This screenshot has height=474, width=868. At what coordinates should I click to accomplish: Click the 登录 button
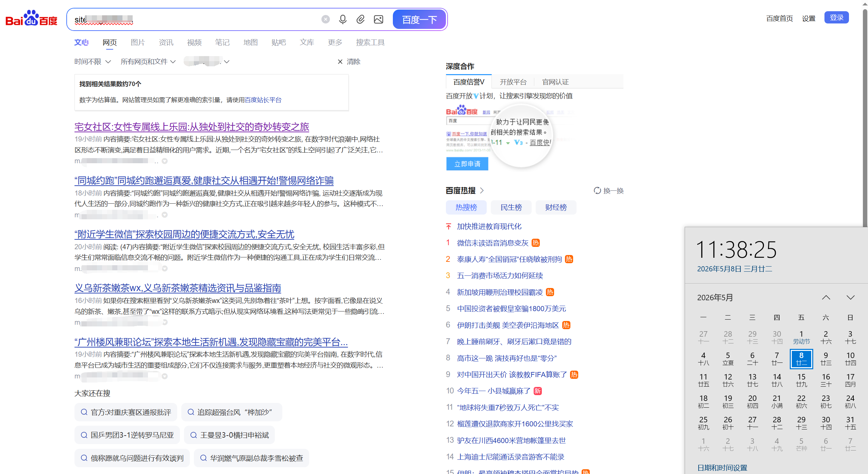(836, 17)
